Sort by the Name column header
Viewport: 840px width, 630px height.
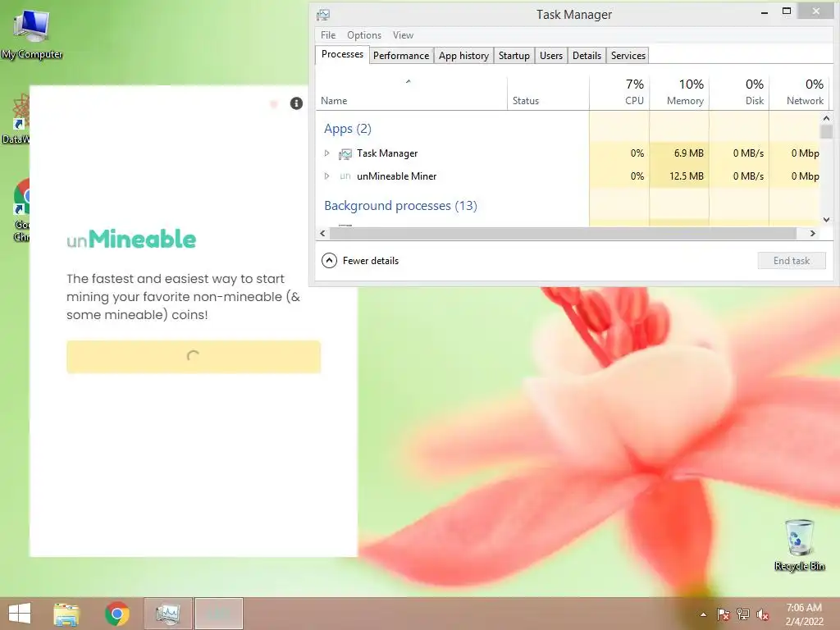(x=411, y=94)
